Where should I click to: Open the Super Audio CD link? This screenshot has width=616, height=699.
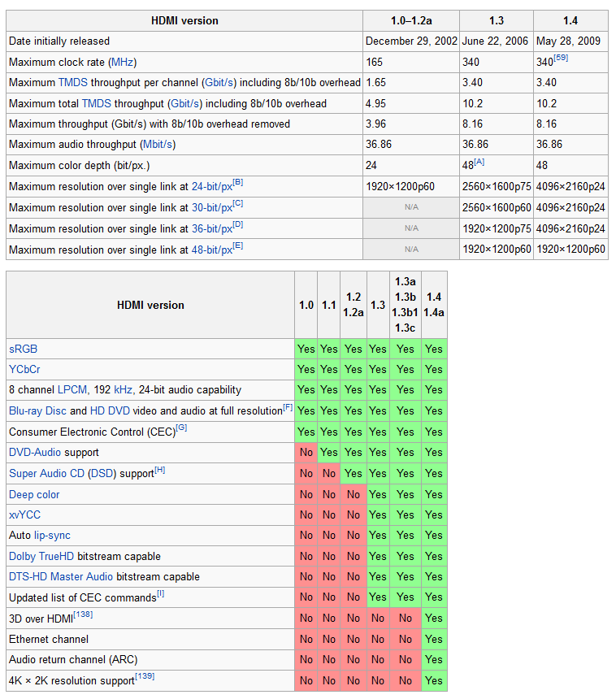pyautogui.click(x=46, y=473)
